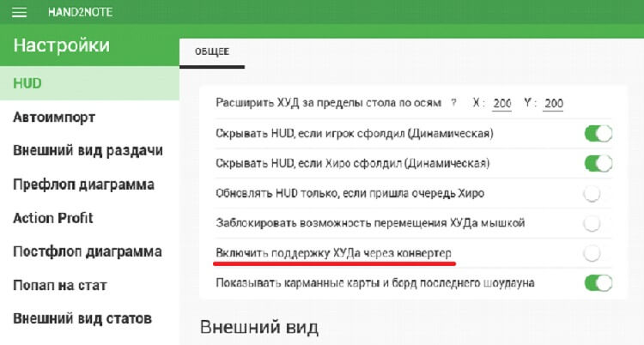The image size is (644, 345).
Task: Click the Y axis value field
Action: point(553,104)
